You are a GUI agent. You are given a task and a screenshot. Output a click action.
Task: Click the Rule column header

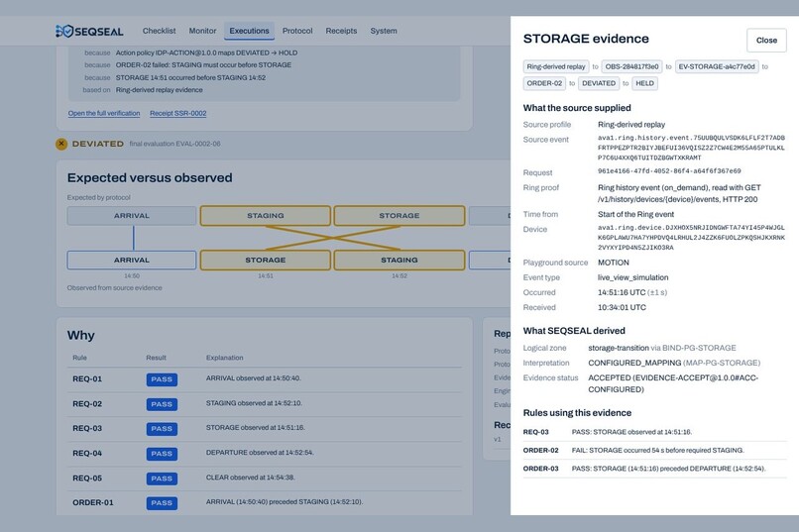coord(79,358)
